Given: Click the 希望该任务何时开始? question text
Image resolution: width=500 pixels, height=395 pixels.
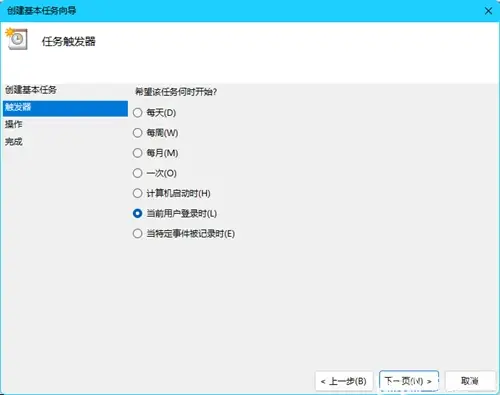Looking at the screenshot, I should point(176,92).
